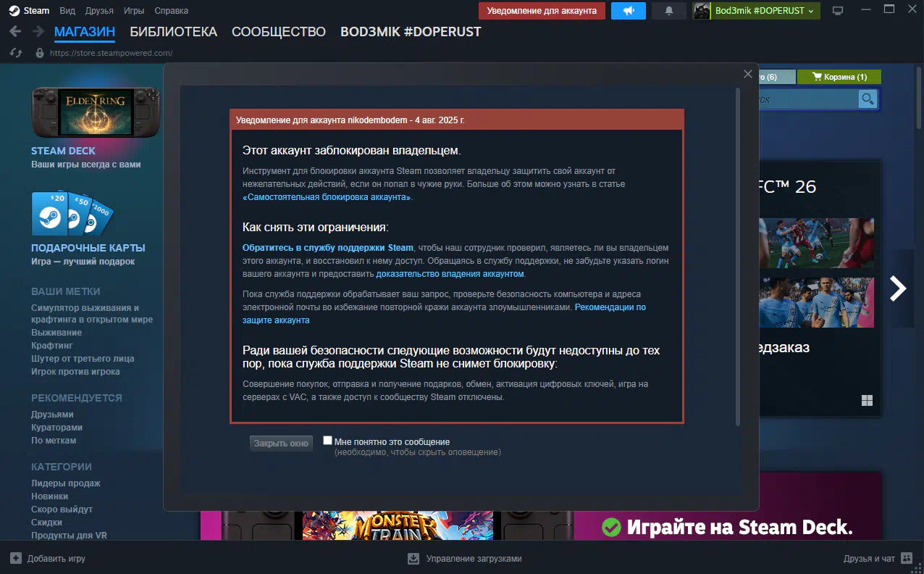Image resolution: width=924 pixels, height=574 pixels.
Task: Open the Лидеры продаж category
Action: click(66, 483)
